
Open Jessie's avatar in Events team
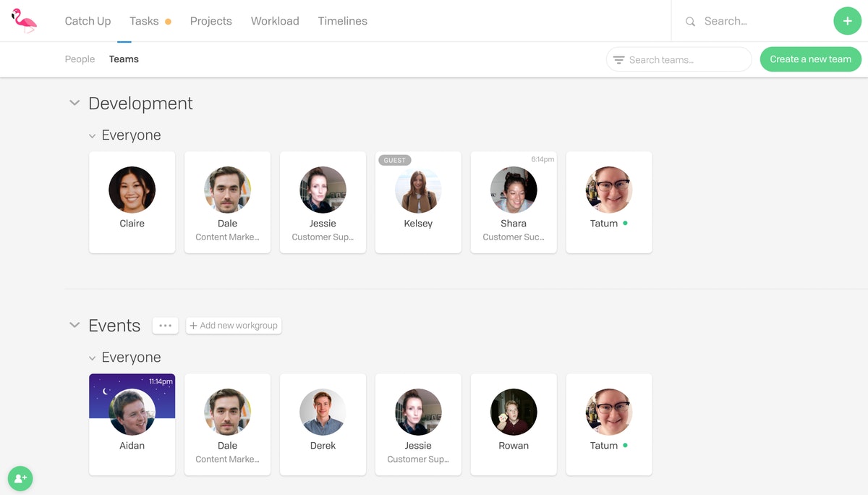click(x=418, y=412)
